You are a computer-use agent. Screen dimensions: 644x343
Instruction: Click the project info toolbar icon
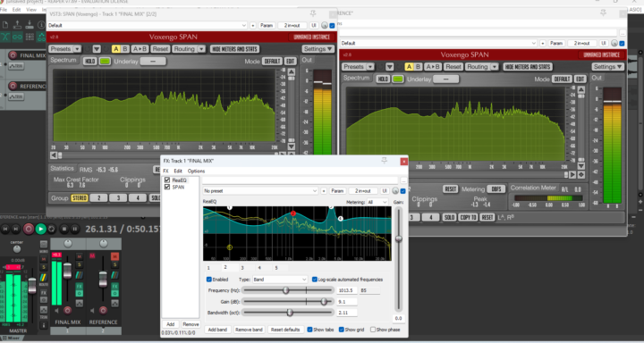pos(41,25)
